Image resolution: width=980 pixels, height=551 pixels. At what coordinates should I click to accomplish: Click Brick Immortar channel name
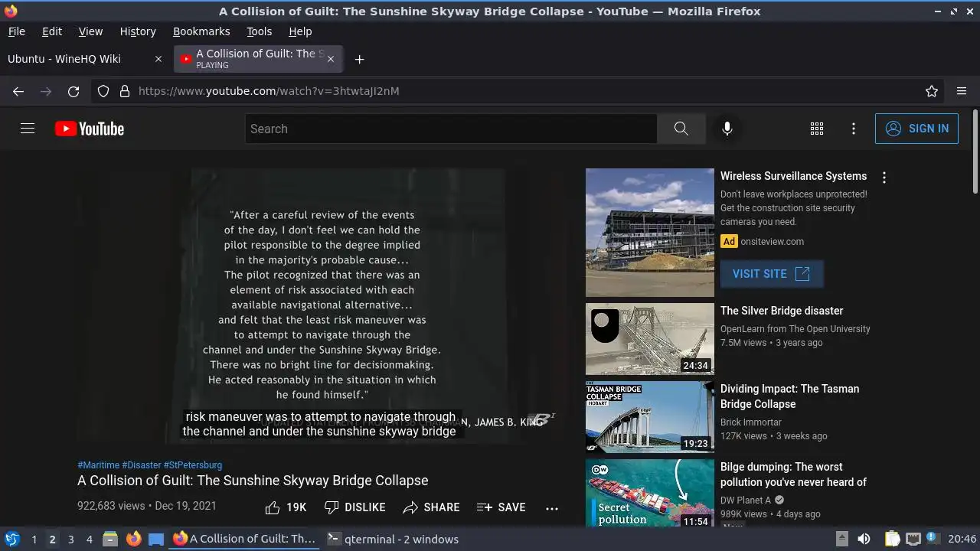(750, 422)
